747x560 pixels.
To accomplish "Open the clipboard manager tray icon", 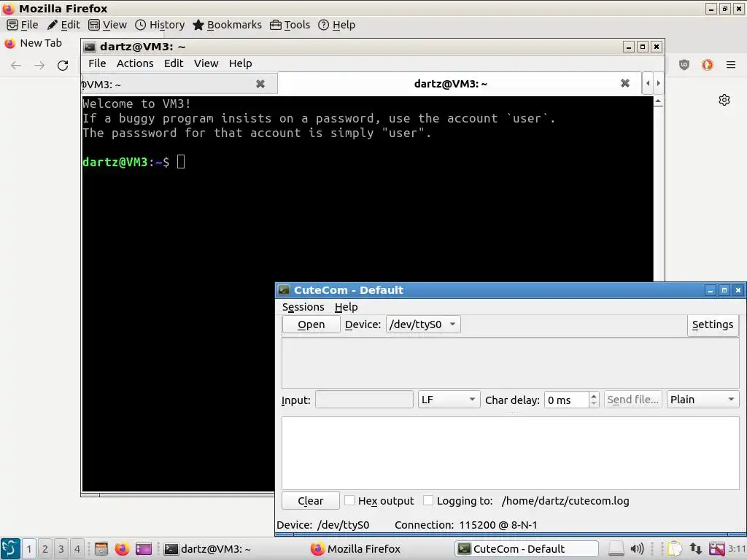I will (x=674, y=549).
